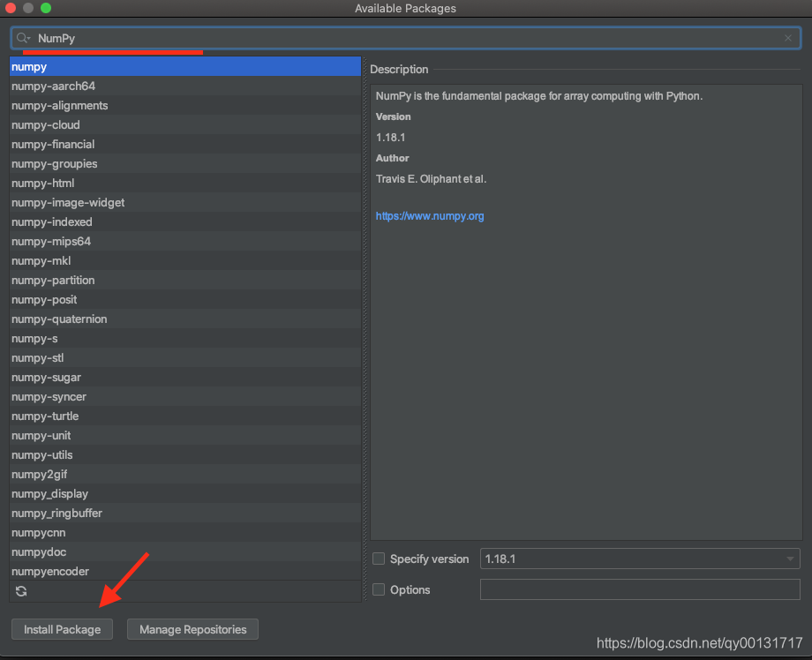This screenshot has height=660, width=812.
Task: Select numpy-partition package
Action: 184,280
